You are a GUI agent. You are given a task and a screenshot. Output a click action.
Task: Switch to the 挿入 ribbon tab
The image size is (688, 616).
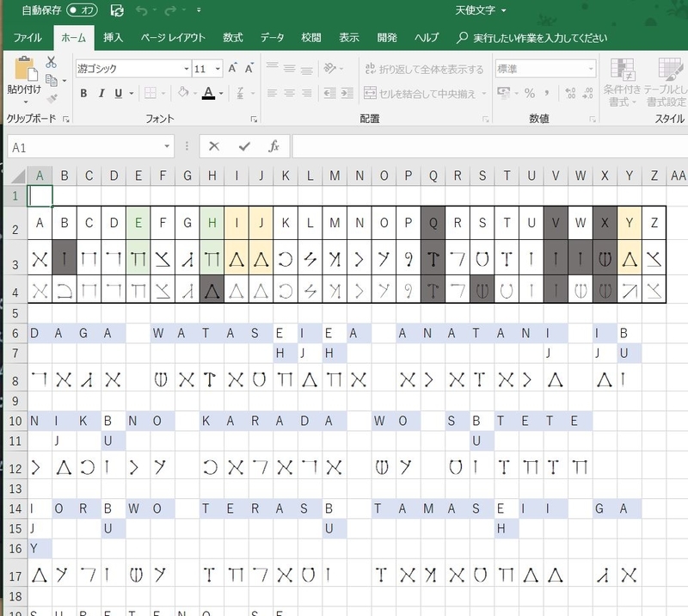pos(113,38)
